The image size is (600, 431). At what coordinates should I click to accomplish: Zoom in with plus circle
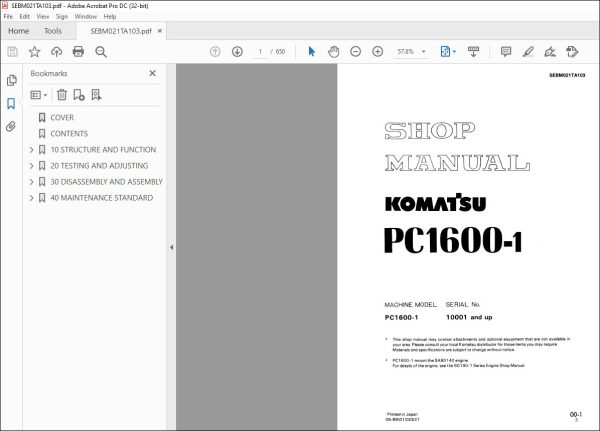coord(378,52)
